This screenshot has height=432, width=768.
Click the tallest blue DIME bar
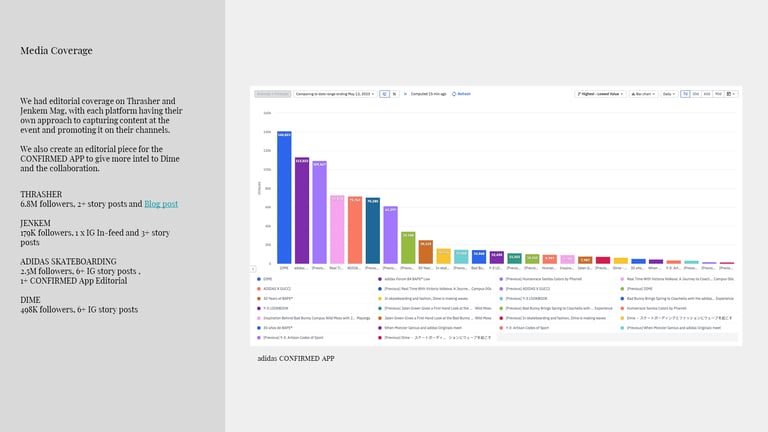point(284,197)
